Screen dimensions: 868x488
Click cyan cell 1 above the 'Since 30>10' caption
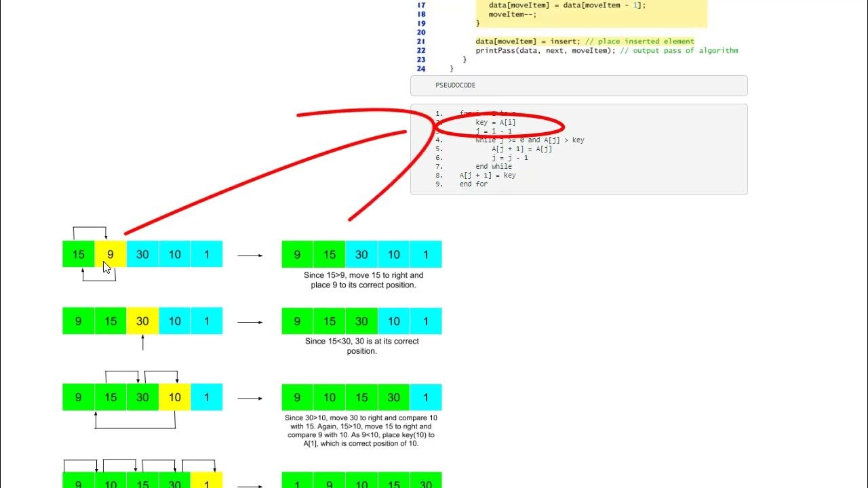[426, 397]
